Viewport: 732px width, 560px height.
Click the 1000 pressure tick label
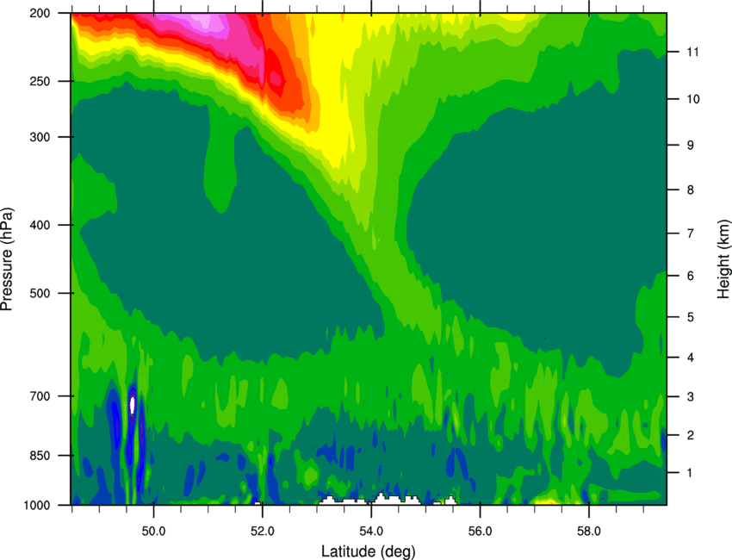point(36,506)
